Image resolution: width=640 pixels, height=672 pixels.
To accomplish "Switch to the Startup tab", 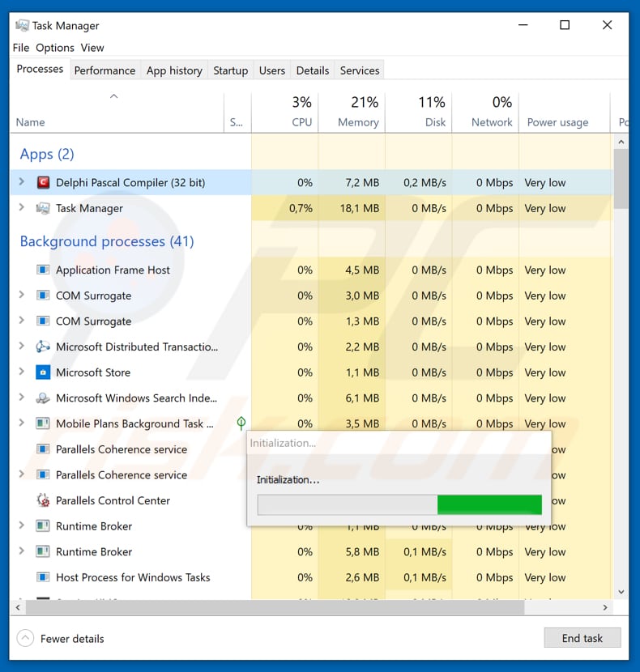I will pos(230,70).
